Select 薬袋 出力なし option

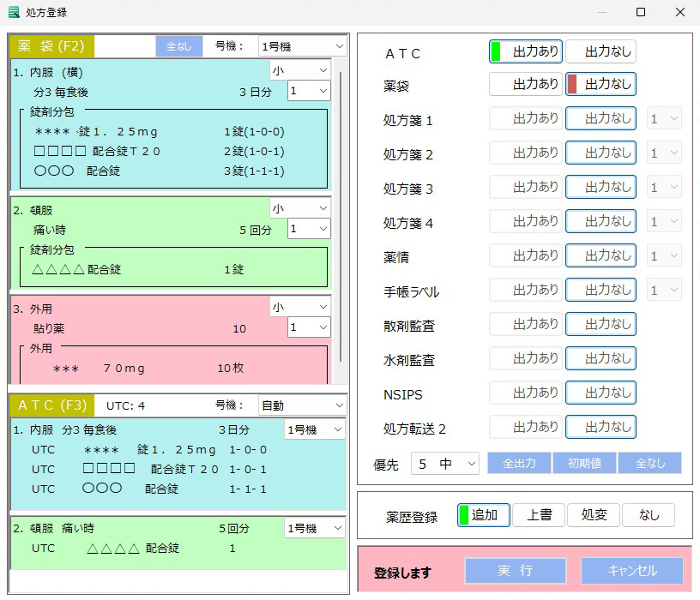tap(600, 84)
